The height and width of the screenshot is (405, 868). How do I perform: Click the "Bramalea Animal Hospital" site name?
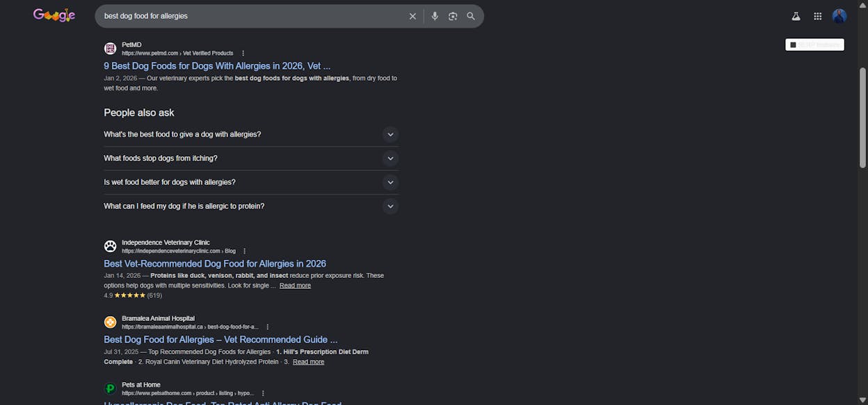(158, 319)
